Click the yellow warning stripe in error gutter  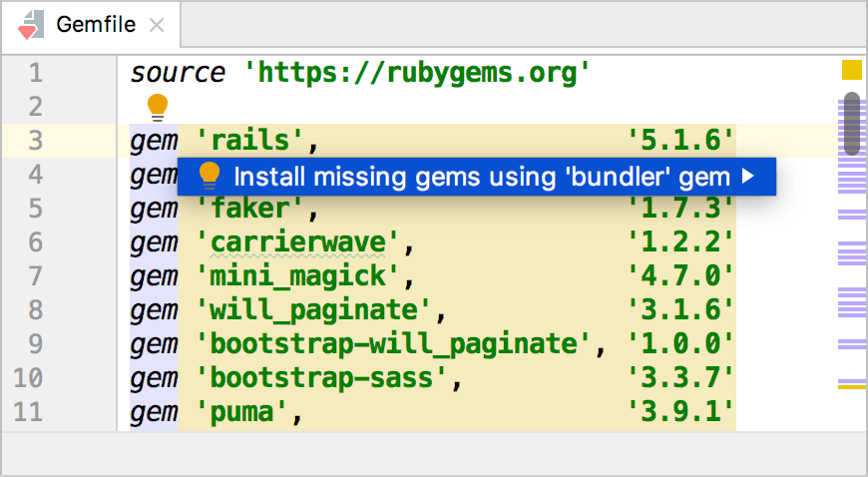click(x=852, y=387)
